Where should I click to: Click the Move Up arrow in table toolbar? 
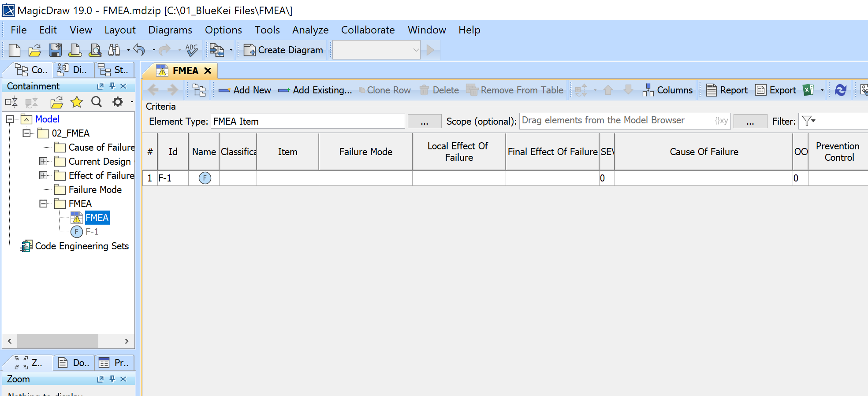point(608,90)
